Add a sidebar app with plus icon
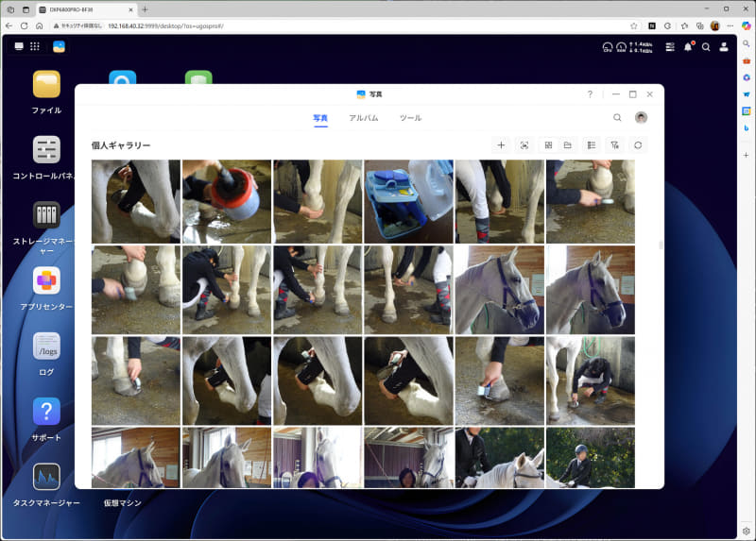 [x=747, y=155]
